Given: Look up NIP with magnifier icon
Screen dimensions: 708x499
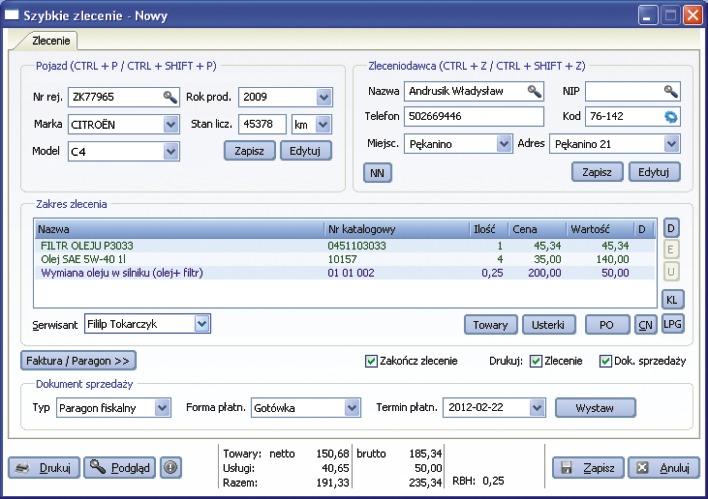Looking at the screenshot, I should tap(671, 91).
